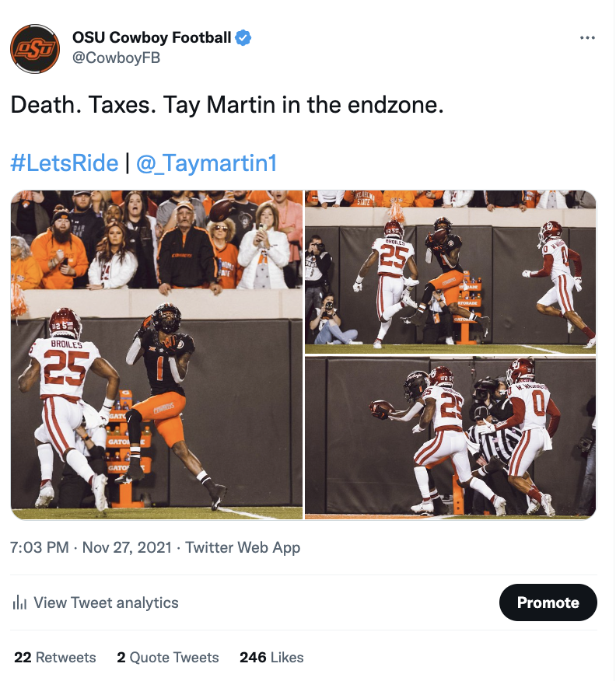Viewport: 616px width, 681px height.
Task: Open the three-dot more options menu
Action: [x=587, y=38]
